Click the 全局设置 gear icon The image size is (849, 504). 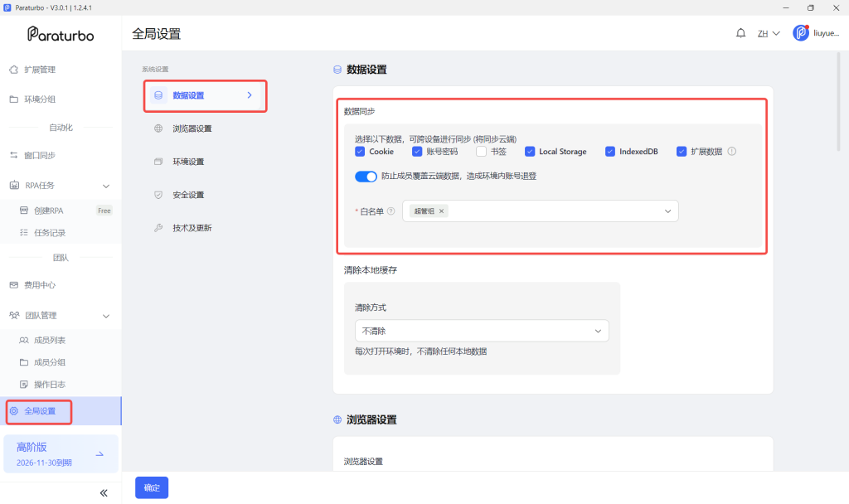[14, 411]
